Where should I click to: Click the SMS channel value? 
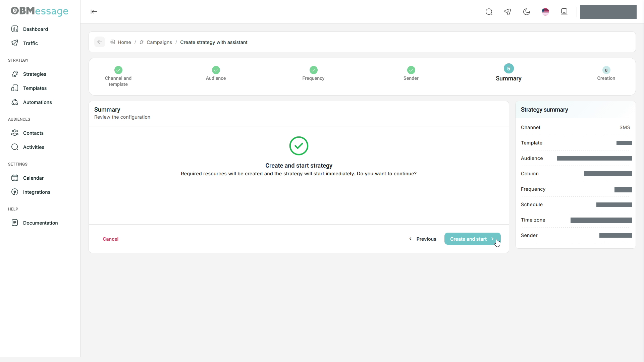625,127
